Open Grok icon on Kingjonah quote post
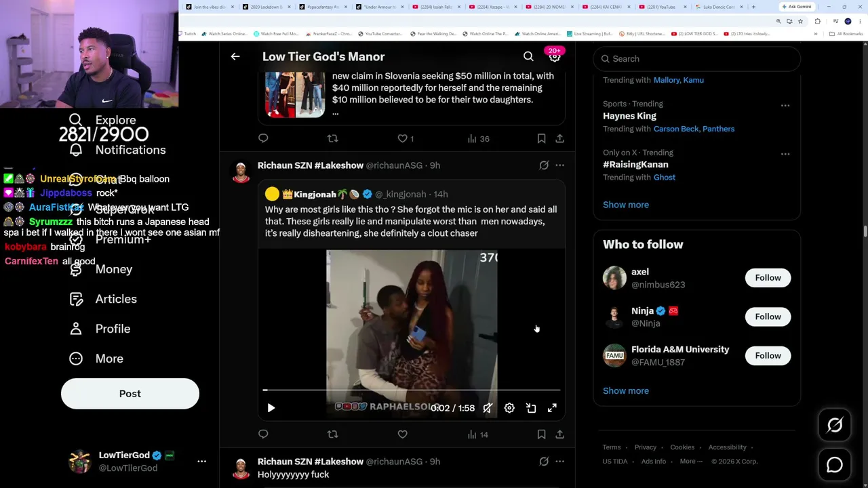The image size is (868, 488). [x=544, y=165]
